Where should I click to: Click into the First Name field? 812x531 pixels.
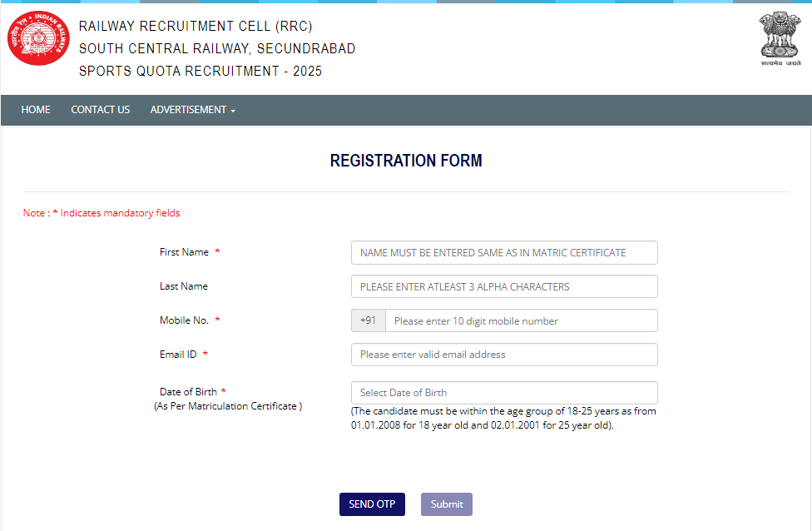(503, 252)
